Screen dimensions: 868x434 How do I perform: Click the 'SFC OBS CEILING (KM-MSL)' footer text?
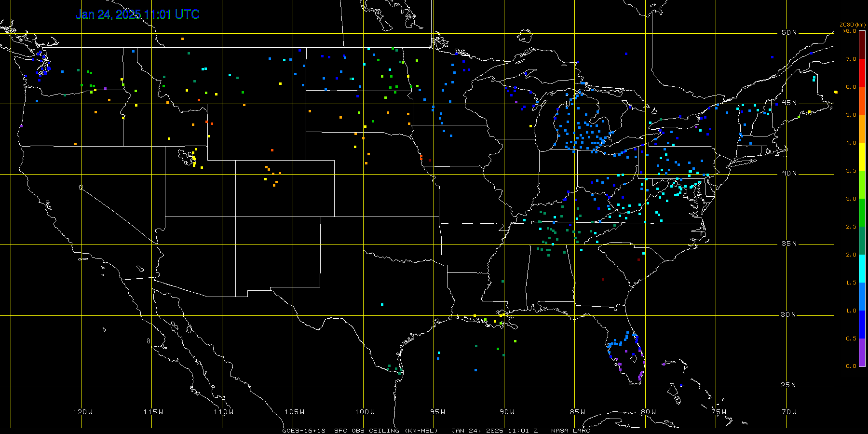coord(386,431)
